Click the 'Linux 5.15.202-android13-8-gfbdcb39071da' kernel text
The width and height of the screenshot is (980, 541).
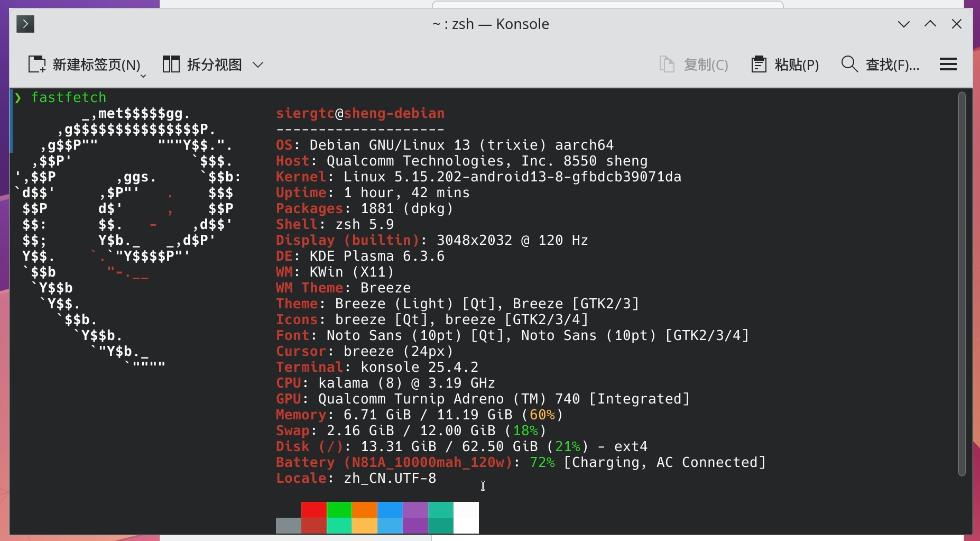click(x=513, y=177)
